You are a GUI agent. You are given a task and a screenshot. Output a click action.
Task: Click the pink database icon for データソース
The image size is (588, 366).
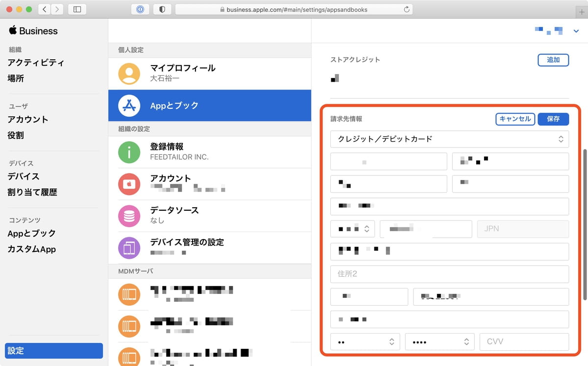pos(129,216)
